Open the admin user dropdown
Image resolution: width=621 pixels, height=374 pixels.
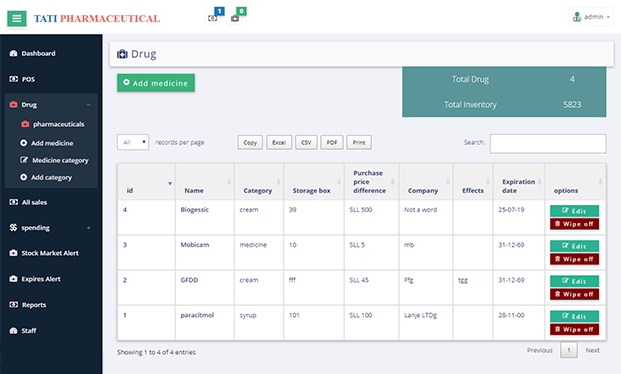(591, 17)
